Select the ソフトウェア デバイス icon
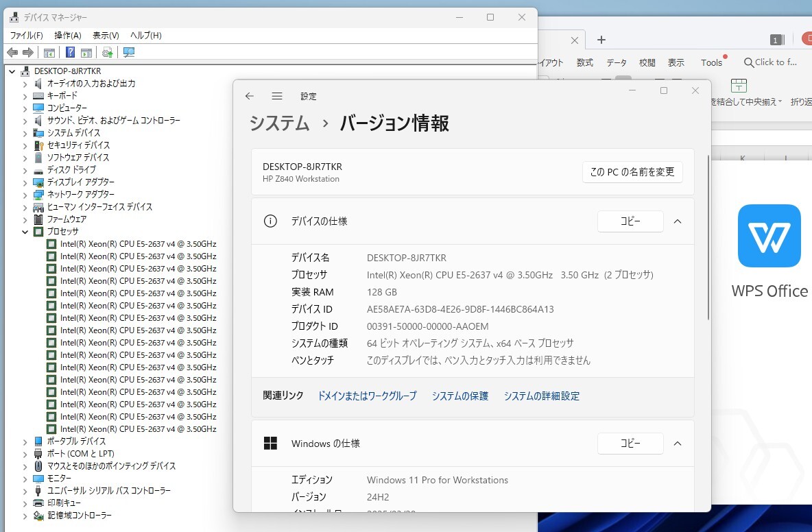The height and width of the screenshot is (532, 812). (x=38, y=157)
